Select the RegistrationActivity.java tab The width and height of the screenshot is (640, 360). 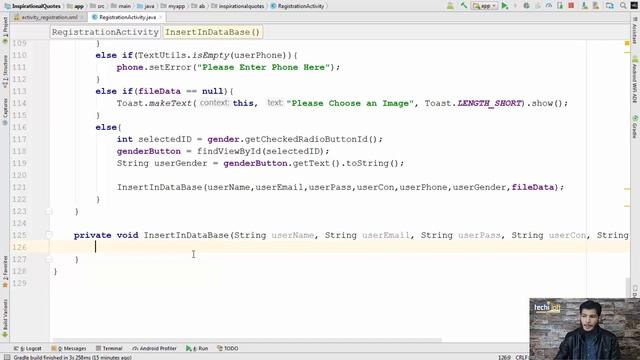[127, 17]
